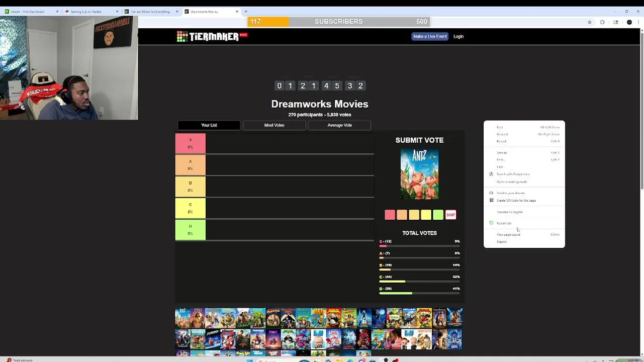The height and width of the screenshot is (362, 644).
Task: Click the Bee Movie poster thumbnail
Action: pyautogui.click(x=319, y=318)
